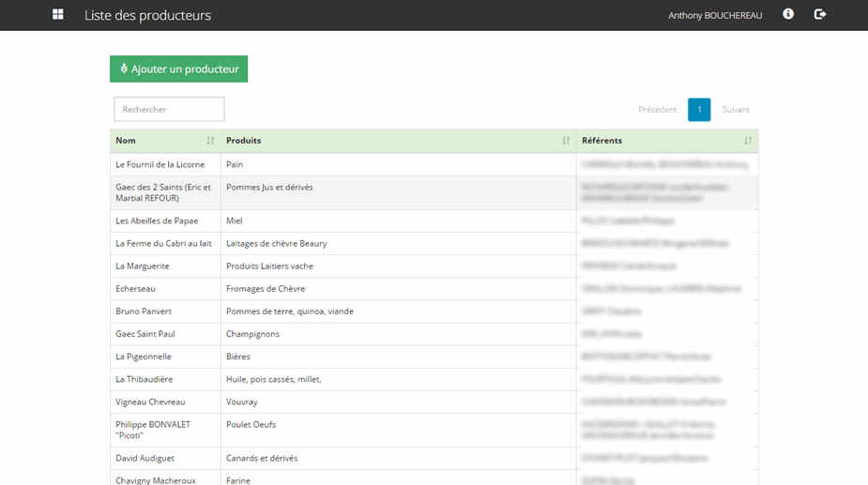868x485 pixels.
Task: Select the Bruno Panvert producer row
Action: pyautogui.click(x=143, y=311)
